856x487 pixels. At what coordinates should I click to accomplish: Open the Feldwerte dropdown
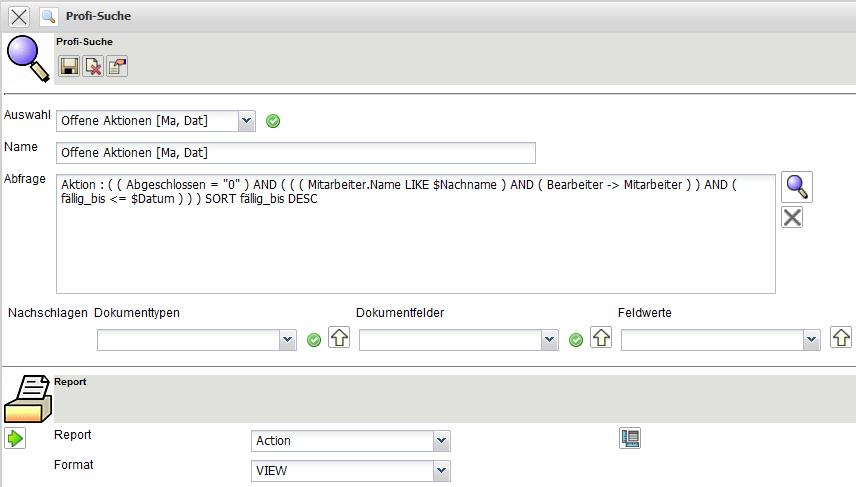pyautogui.click(x=811, y=340)
